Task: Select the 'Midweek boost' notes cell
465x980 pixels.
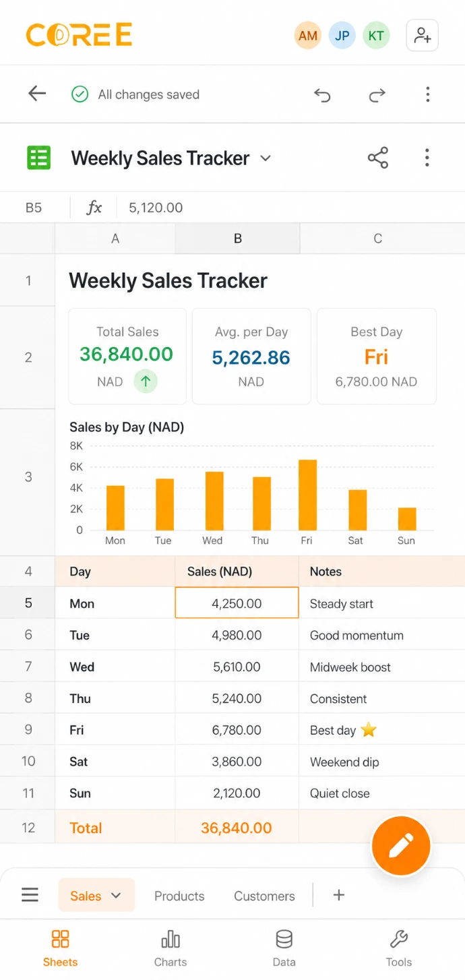Action: (381, 667)
